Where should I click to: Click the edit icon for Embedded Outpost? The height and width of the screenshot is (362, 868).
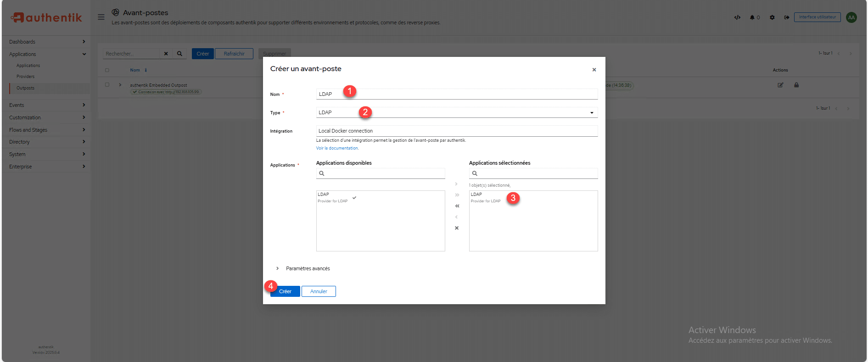tap(780, 85)
